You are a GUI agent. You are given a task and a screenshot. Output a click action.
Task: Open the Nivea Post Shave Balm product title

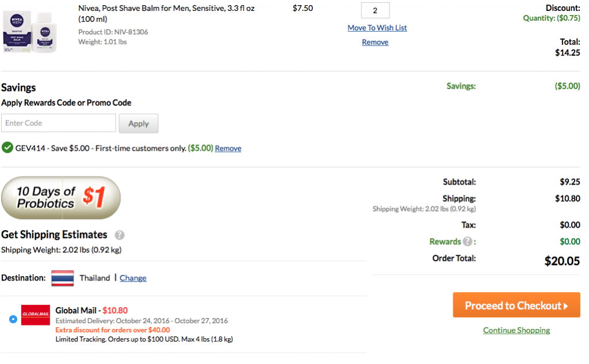point(166,14)
